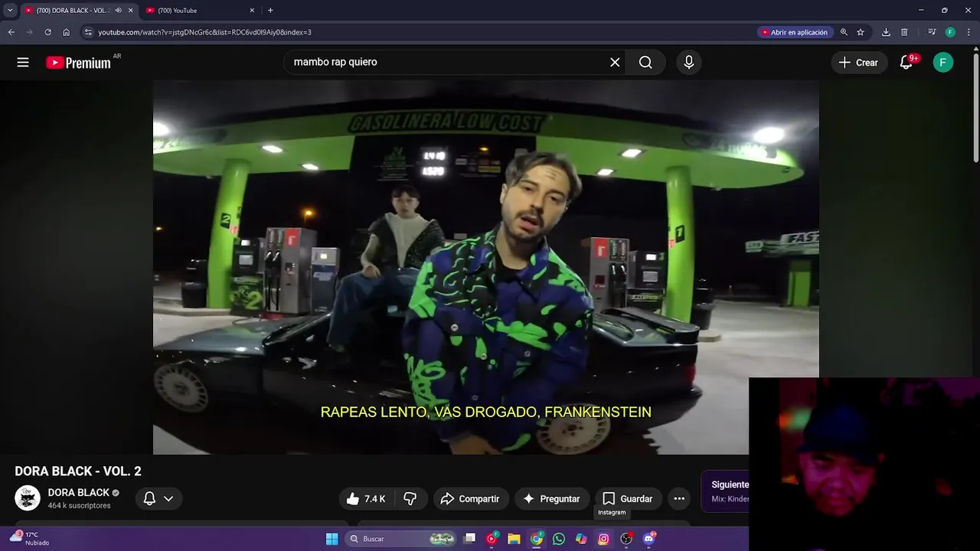
Task: Open DORA BLACK channel avatar
Action: (28, 498)
